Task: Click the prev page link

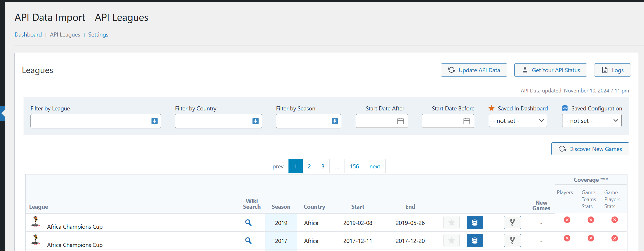Action: coord(278,166)
